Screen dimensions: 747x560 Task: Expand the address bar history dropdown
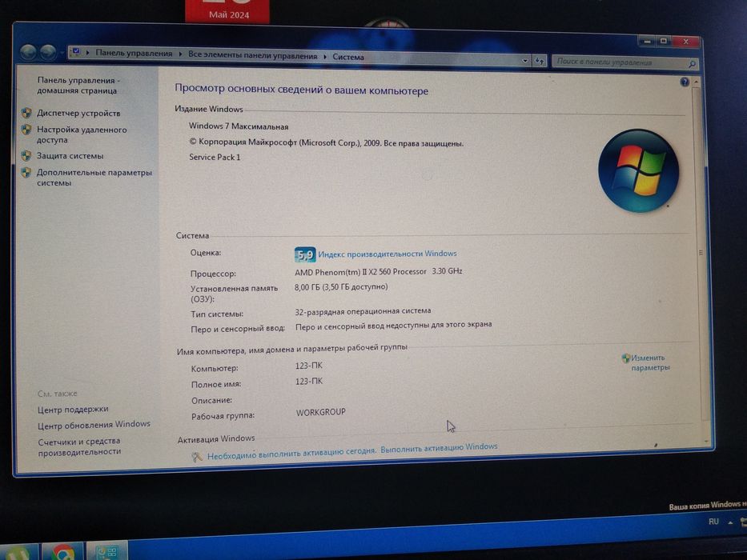[x=525, y=61]
